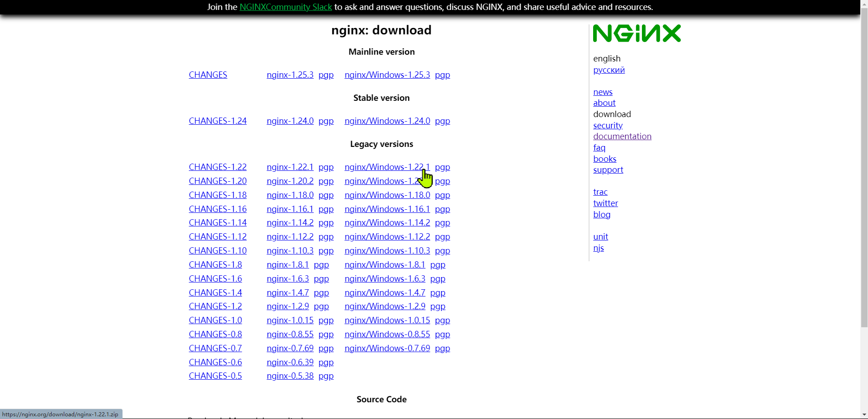Switch language to русский
Viewport: 868px width, 419px height.
click(x=609, y=70)
